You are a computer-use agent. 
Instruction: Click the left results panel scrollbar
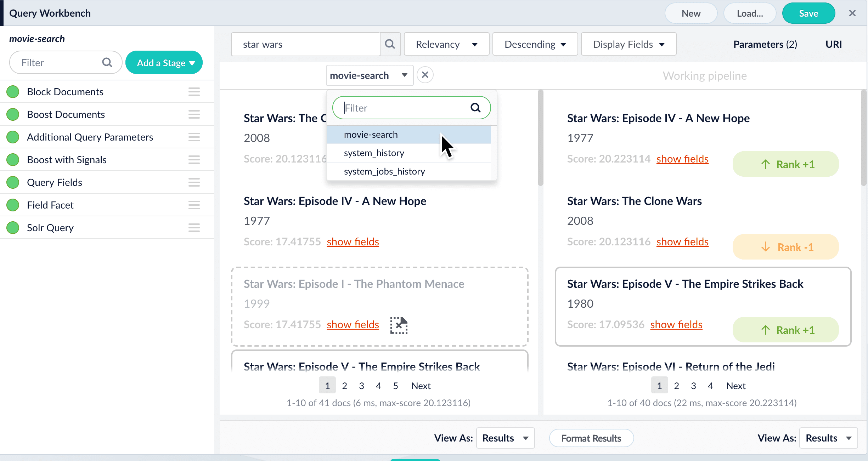tap(540, 138)
